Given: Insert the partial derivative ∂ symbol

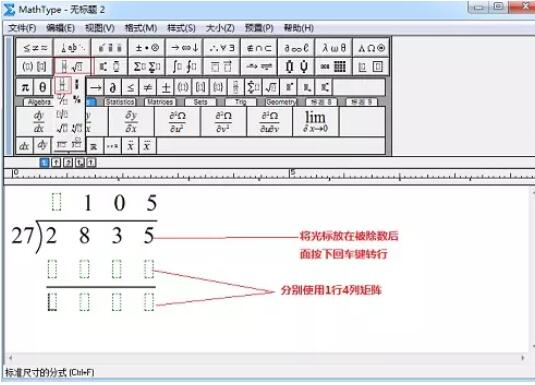Looking at the screenshot, I should click(x=113, y=87).
